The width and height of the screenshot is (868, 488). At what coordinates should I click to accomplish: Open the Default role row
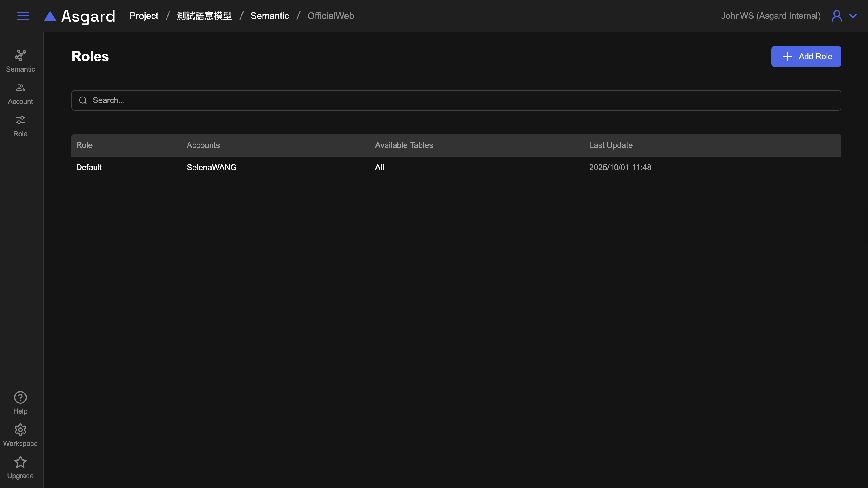89,167
